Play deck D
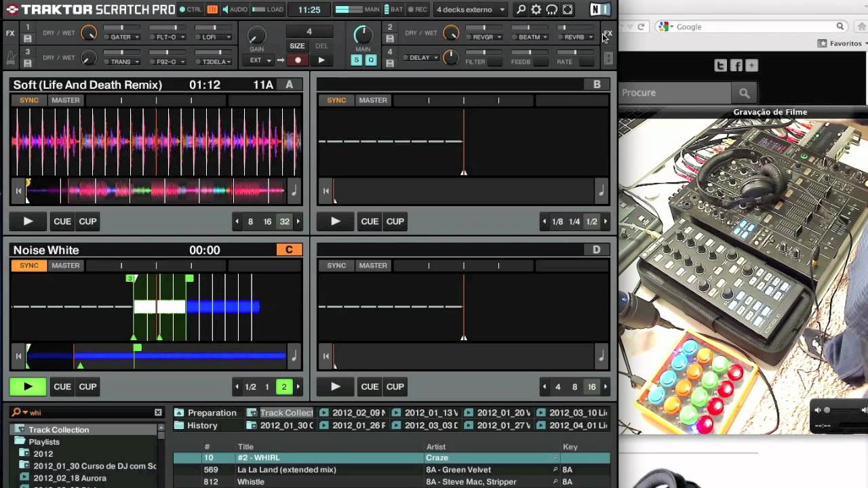The height and width of the screenshot is (488, 868). pyautogui.click(x=335, y=386)
